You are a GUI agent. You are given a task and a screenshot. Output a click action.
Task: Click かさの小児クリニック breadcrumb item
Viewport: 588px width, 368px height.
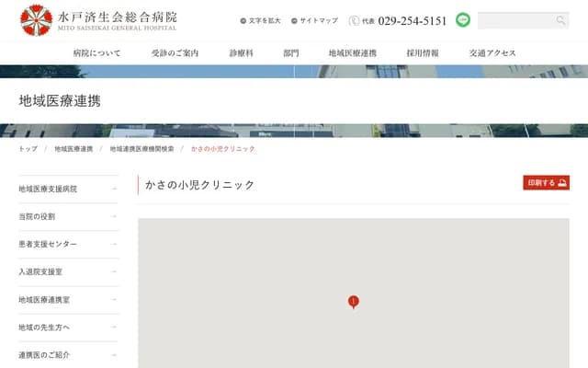click(x=222, y=149)
